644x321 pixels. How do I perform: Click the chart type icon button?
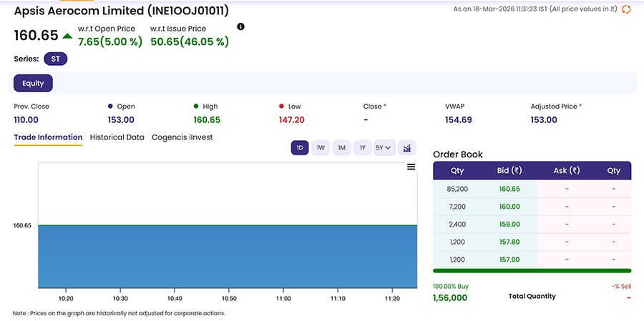[407, 148]
